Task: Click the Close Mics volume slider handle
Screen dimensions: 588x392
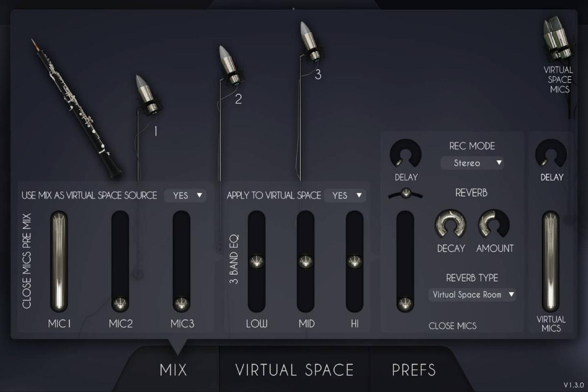Action: [x=405, y=304]
